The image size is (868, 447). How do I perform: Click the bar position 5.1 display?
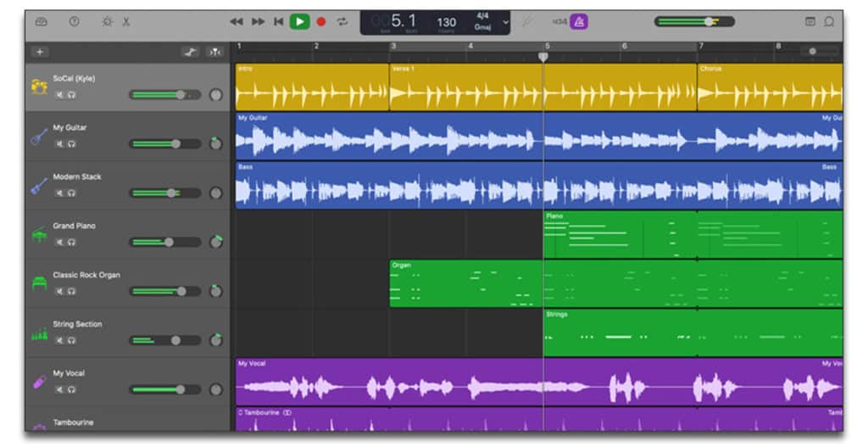click(x=403, y=21)
